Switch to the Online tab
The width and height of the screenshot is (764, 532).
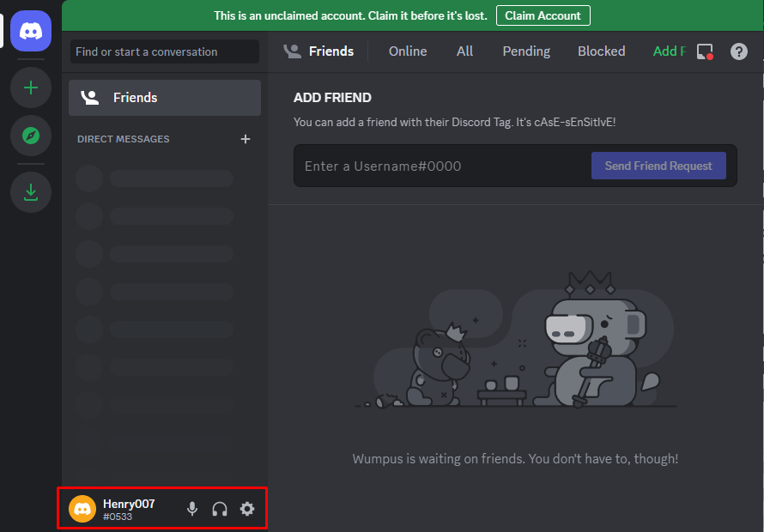click(x=408, y=51)
